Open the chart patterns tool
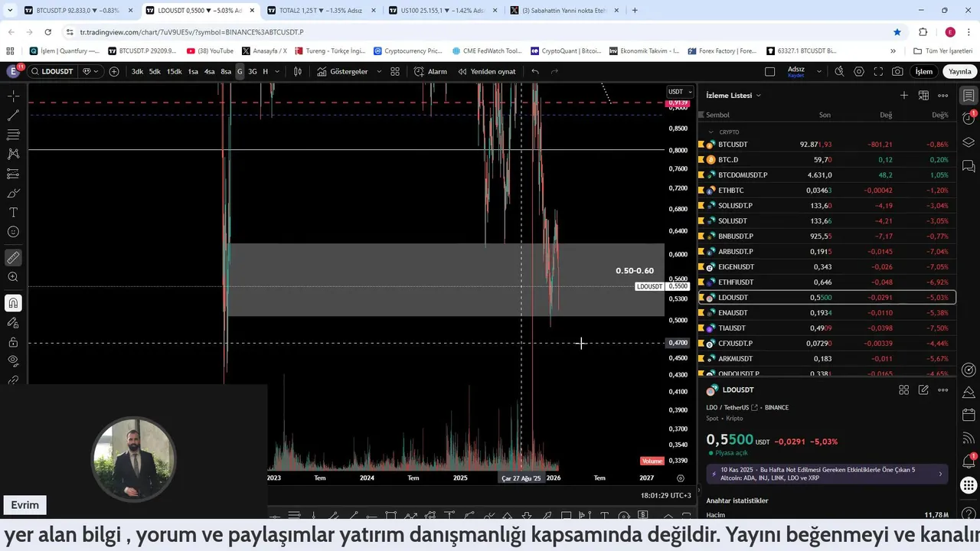The image size is (980, 551). pos(13,154)
